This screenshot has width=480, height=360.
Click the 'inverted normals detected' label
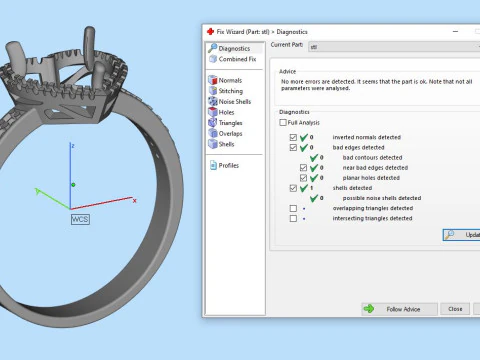point(367,137)
